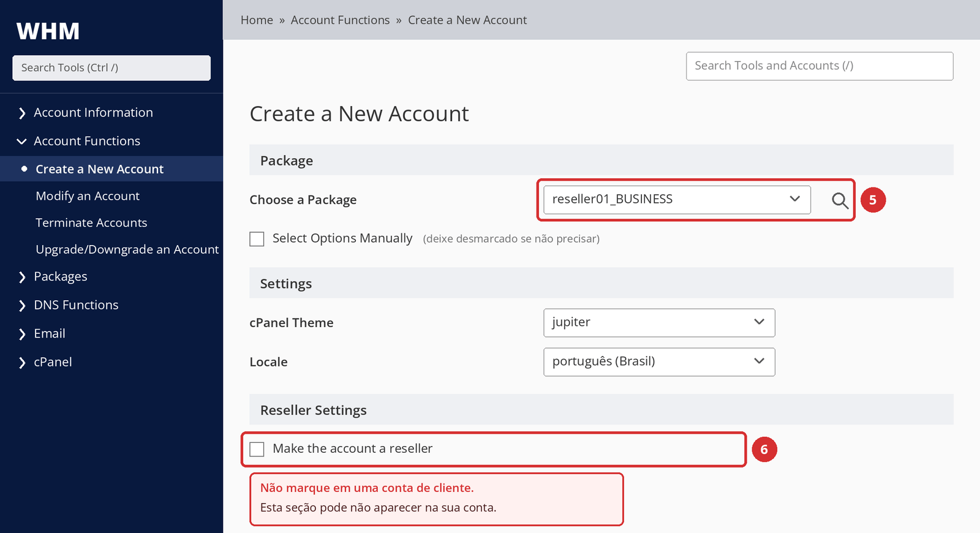Click red step marker number 6
Image resolution: width=980 pixels, height=533 pixels.
(764, 450)
